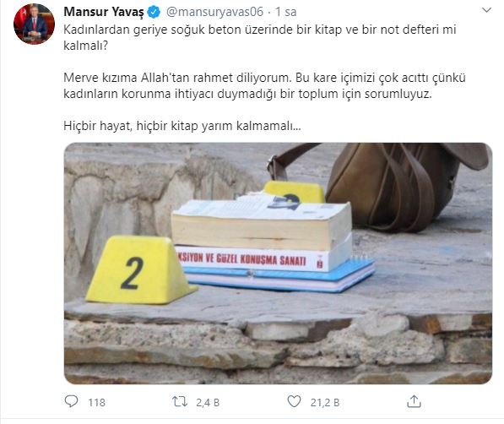Click the '1 sa' timestamp
The image size is (504, 424).
tap(286, 12)
